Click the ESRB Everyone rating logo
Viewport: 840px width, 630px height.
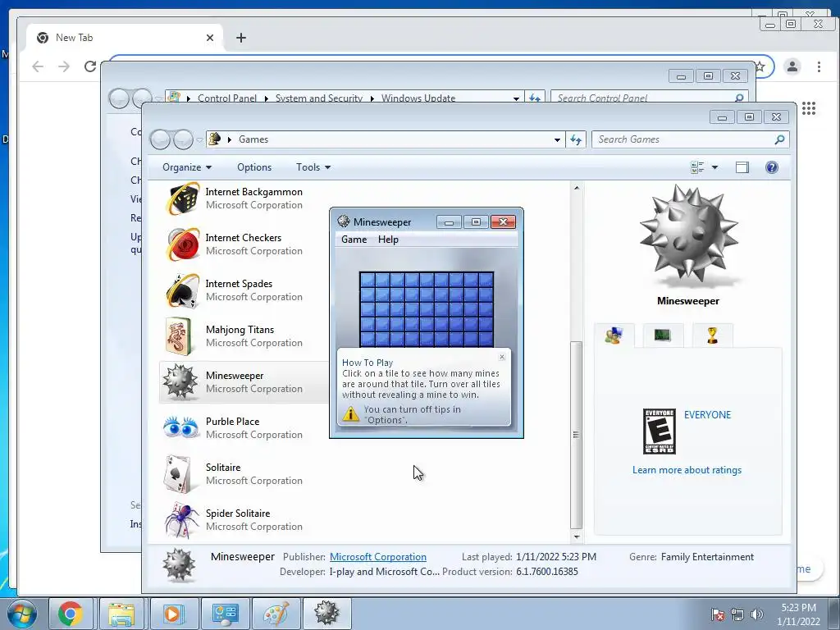(659, 431)
